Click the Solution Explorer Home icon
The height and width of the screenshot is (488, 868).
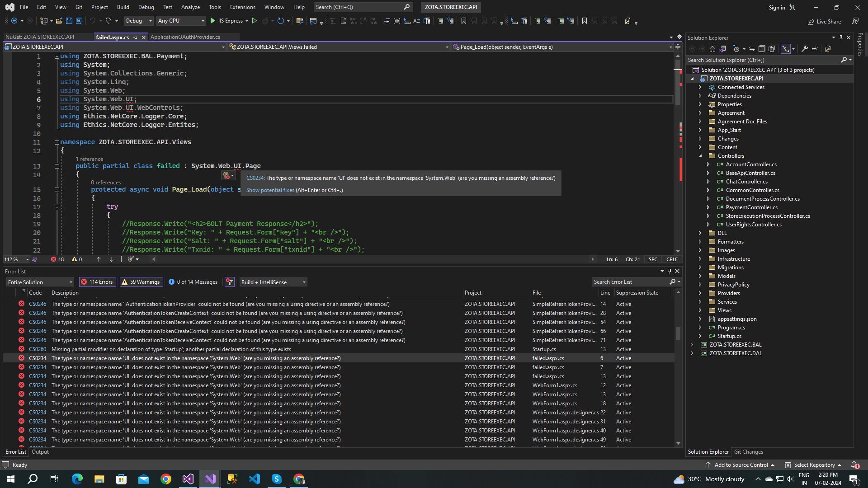click(x=712, y=49)
